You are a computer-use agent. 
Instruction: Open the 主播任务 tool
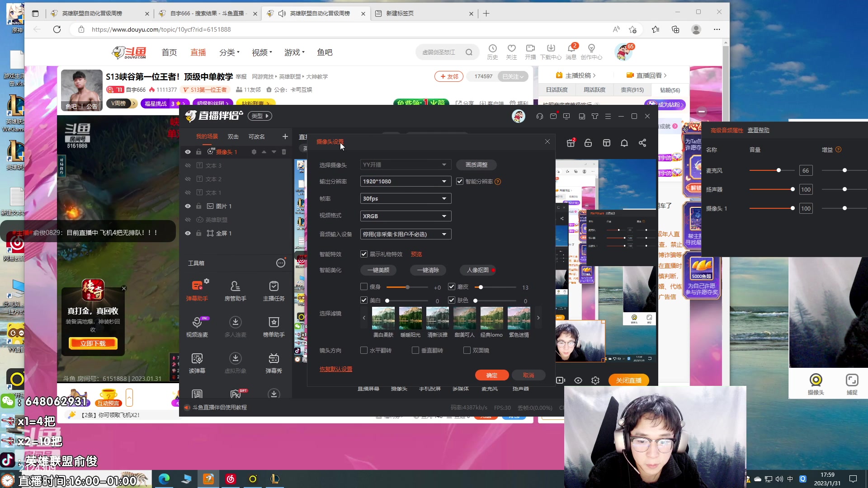coord(274,290)
